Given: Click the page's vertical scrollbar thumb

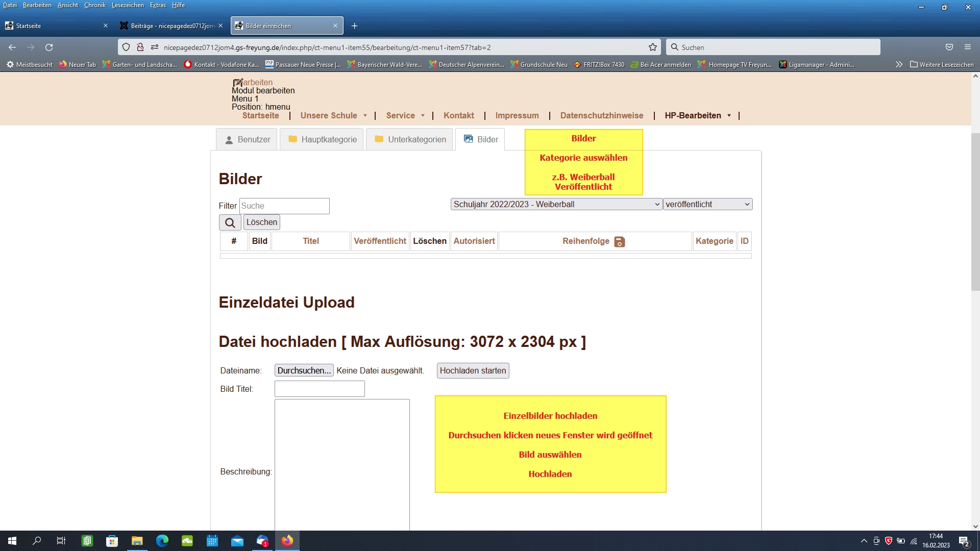Looking at the screenshot, I should 975,212.
